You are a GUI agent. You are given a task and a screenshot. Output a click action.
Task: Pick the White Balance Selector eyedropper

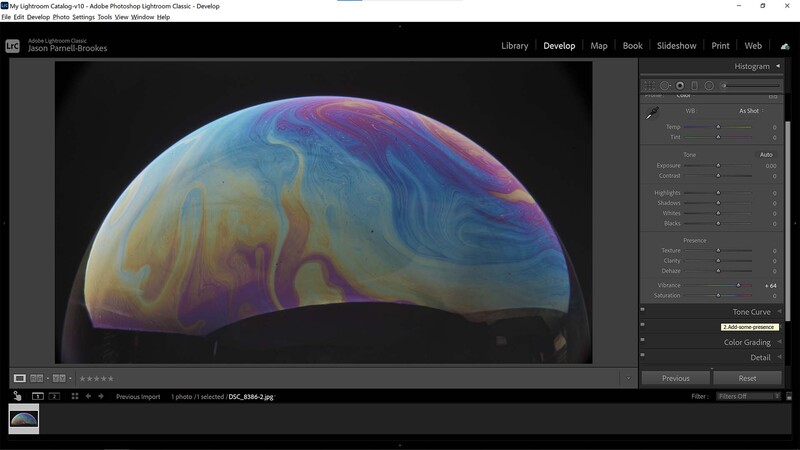click(652, 113)
